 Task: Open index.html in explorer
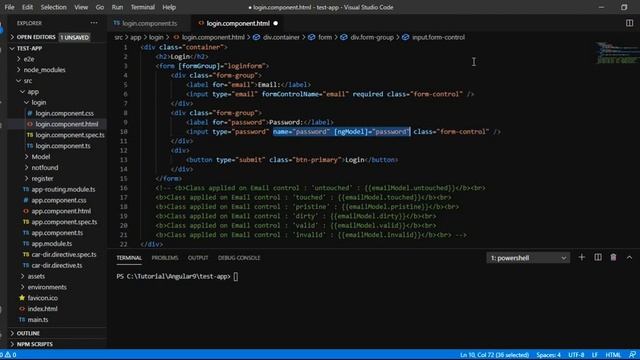pyautogui.click(x=42, y=309)
